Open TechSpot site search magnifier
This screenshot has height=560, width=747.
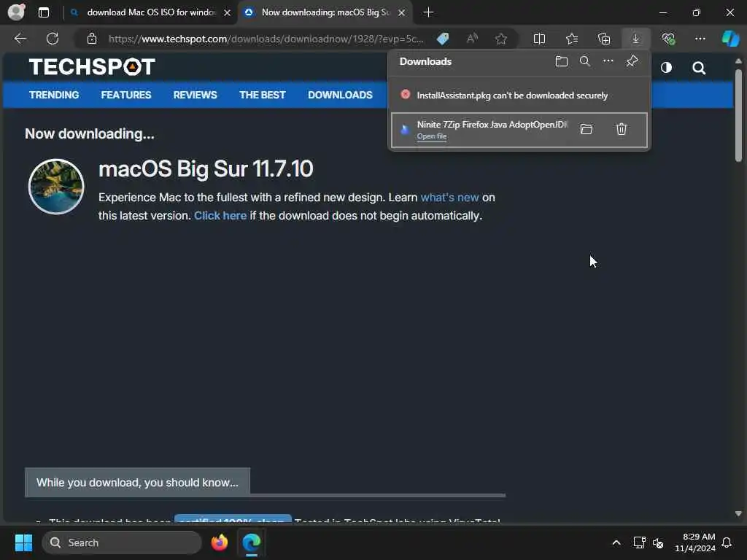(x=698, y=68)
